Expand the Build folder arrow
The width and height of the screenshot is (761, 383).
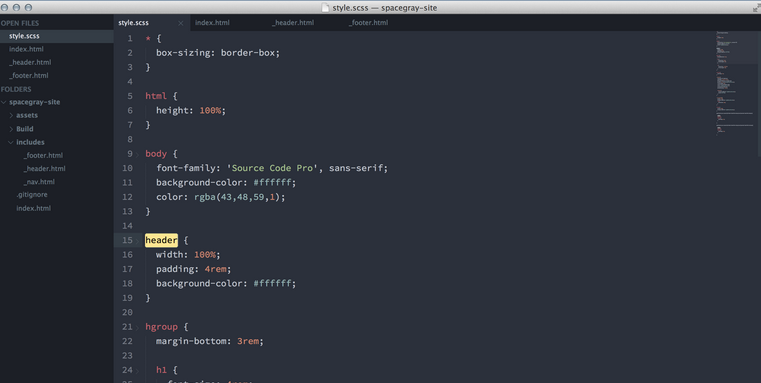11,129
